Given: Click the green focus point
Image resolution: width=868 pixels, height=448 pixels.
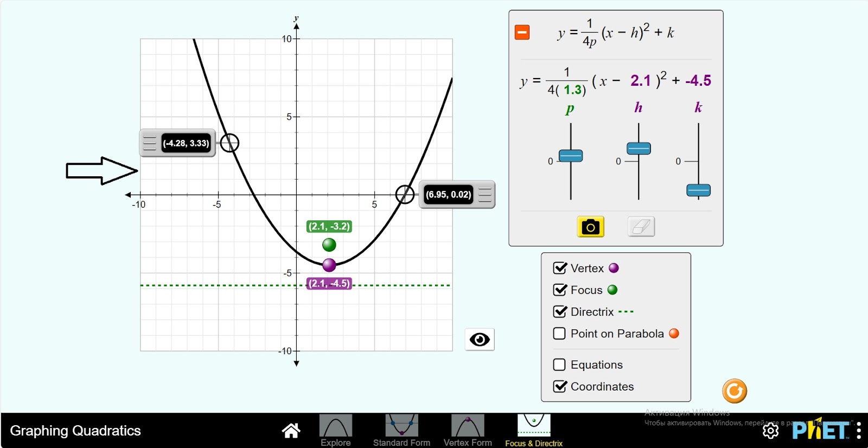Looking at the screenshot, I should pos(329,245).
